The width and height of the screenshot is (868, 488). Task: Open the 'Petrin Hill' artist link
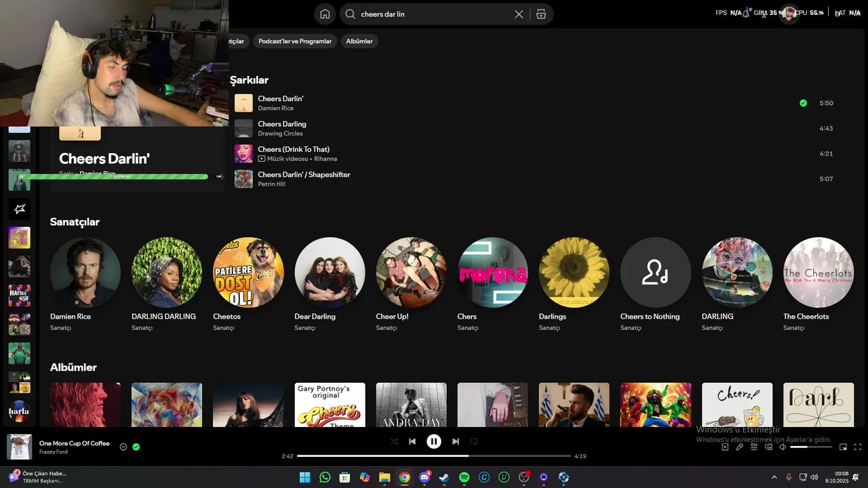(271, 184)
